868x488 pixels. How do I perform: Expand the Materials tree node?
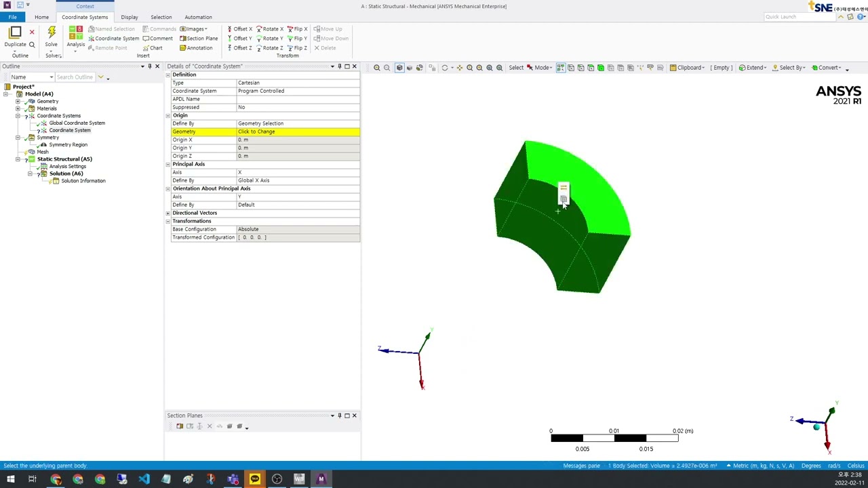point(18,108)
